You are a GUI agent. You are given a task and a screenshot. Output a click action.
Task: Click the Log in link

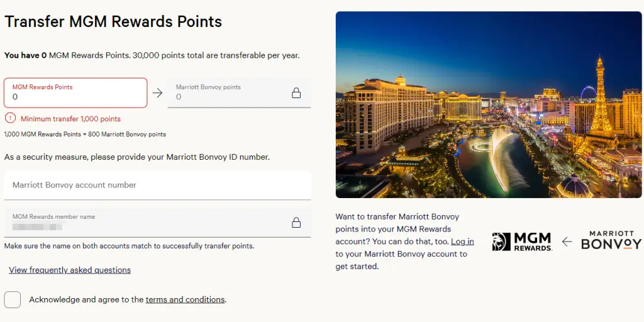pos(462,241)
